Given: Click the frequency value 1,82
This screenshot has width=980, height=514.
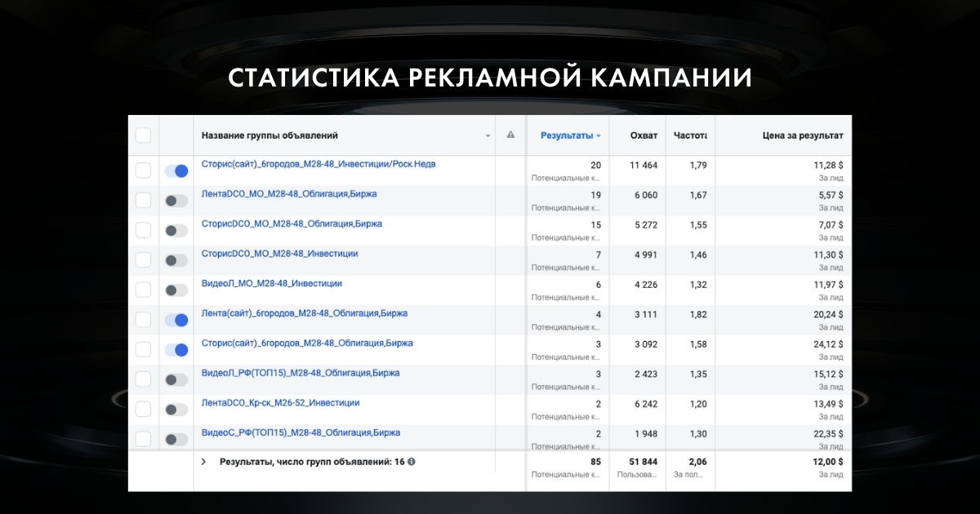Looking at the screenshot, I should point(697,314).
